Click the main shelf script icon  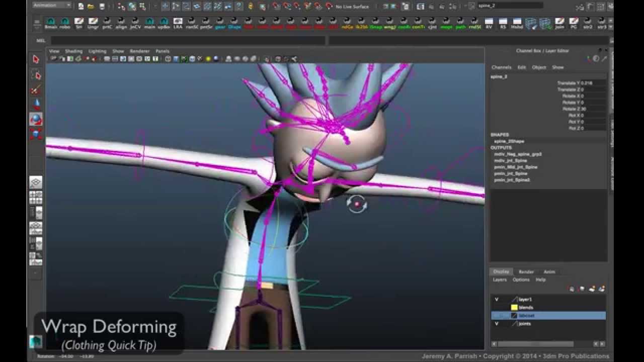pos(149,23)
